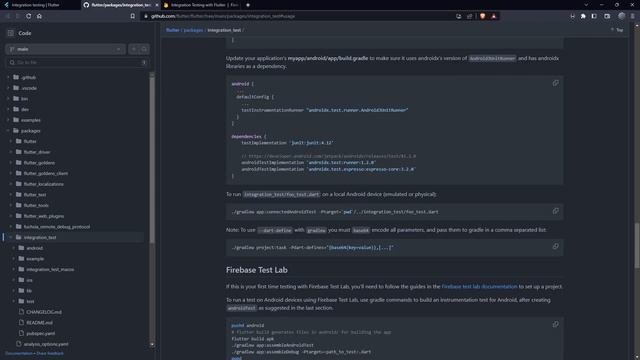Open the Brave Rewards triangle icon

[493, 16]
